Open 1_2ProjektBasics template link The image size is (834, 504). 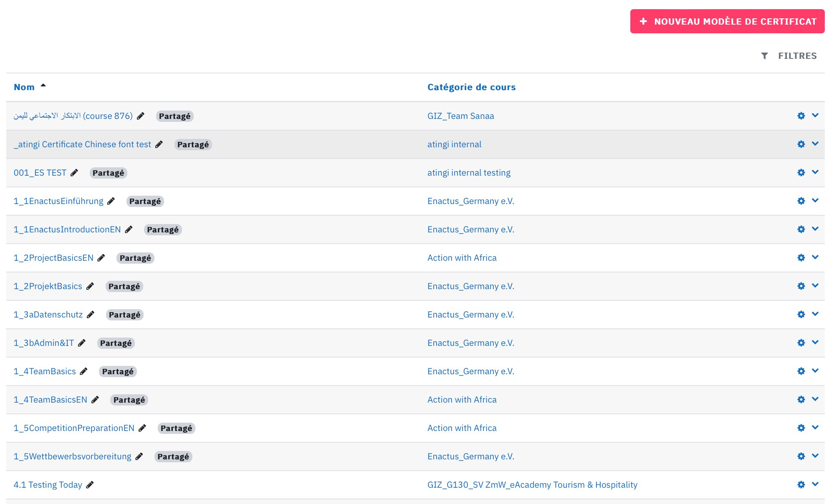point(48,286)
